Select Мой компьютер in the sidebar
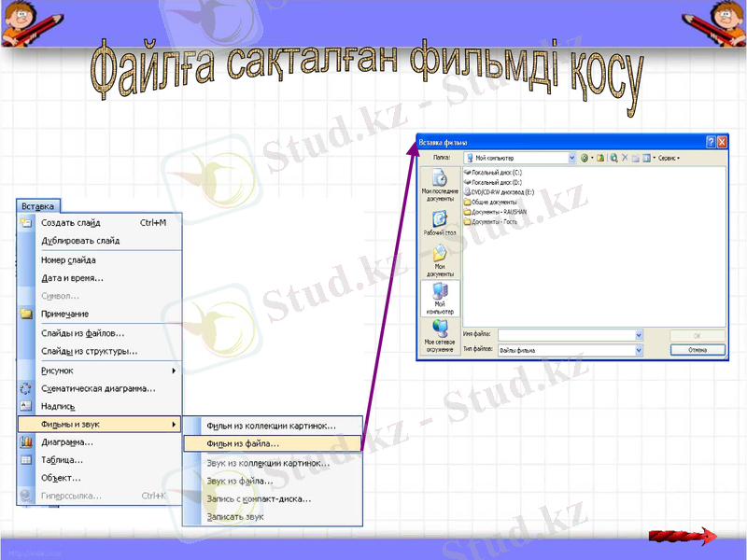This screenshot has width=747, height=560. [x=442, y=299]
